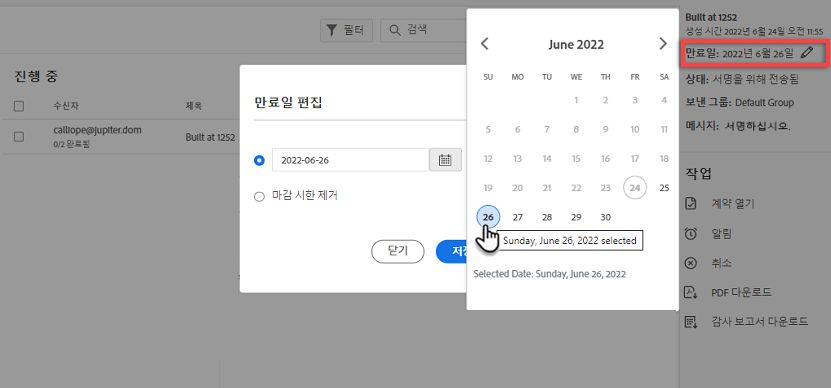Pick June 28 in the calendar

click(547, 217)
